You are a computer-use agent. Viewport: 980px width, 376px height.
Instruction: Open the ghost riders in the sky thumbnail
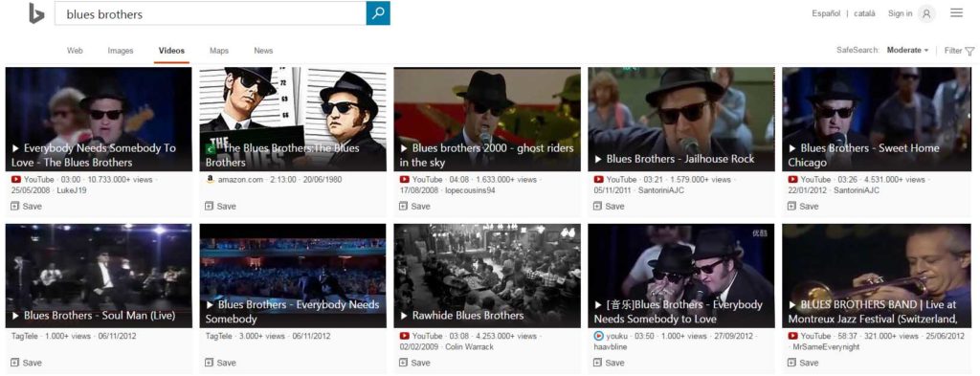[x=487, y=119]
